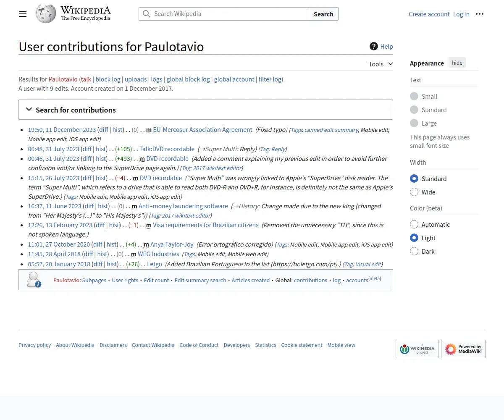This screenshot has width=504, height=420.
Task: Click the Search button
Action: (323, 14)
